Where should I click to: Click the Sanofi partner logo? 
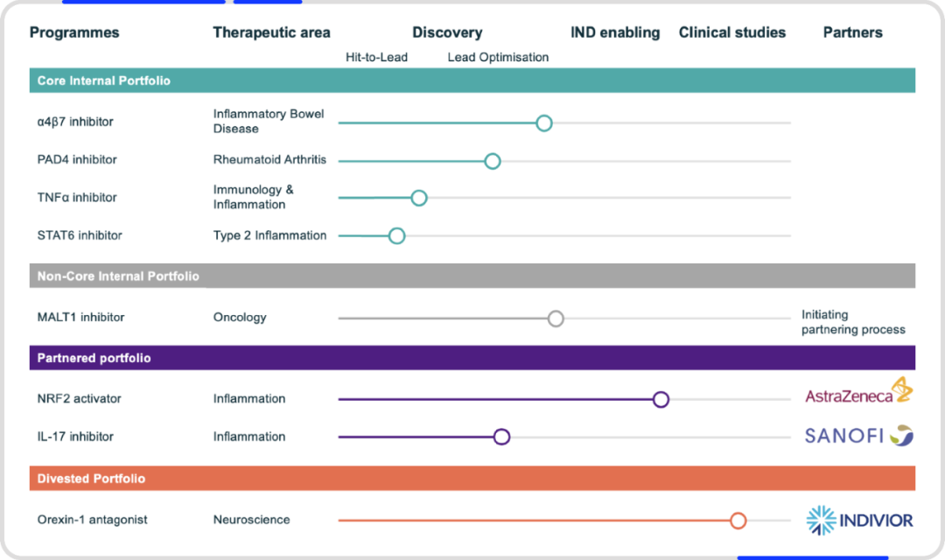859,435
